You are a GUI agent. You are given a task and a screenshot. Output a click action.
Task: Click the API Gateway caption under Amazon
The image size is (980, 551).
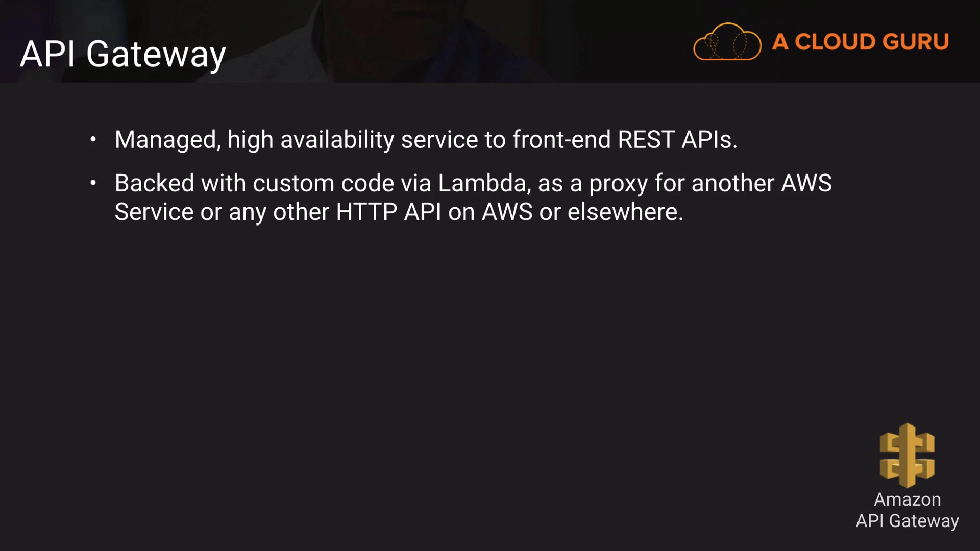[907, 521]
